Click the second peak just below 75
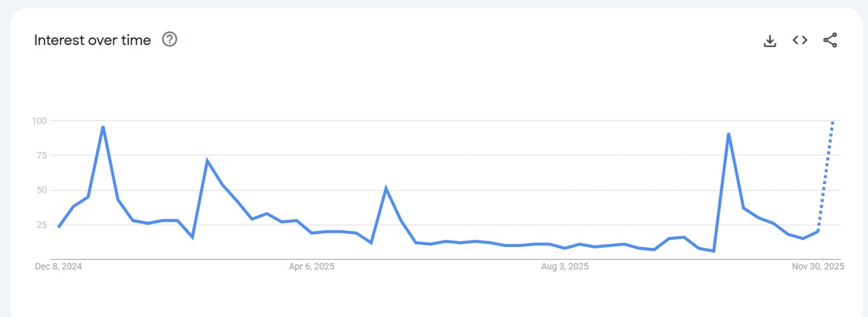 [x=207, y=161]
